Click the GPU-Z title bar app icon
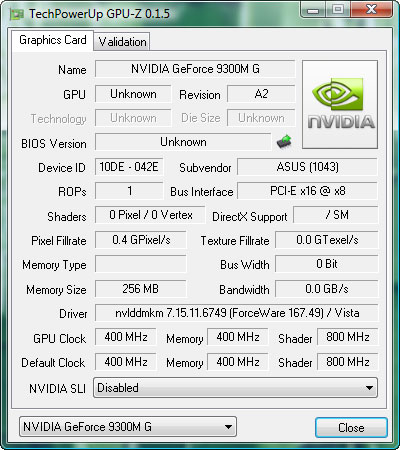 click(x=17, y=14)
